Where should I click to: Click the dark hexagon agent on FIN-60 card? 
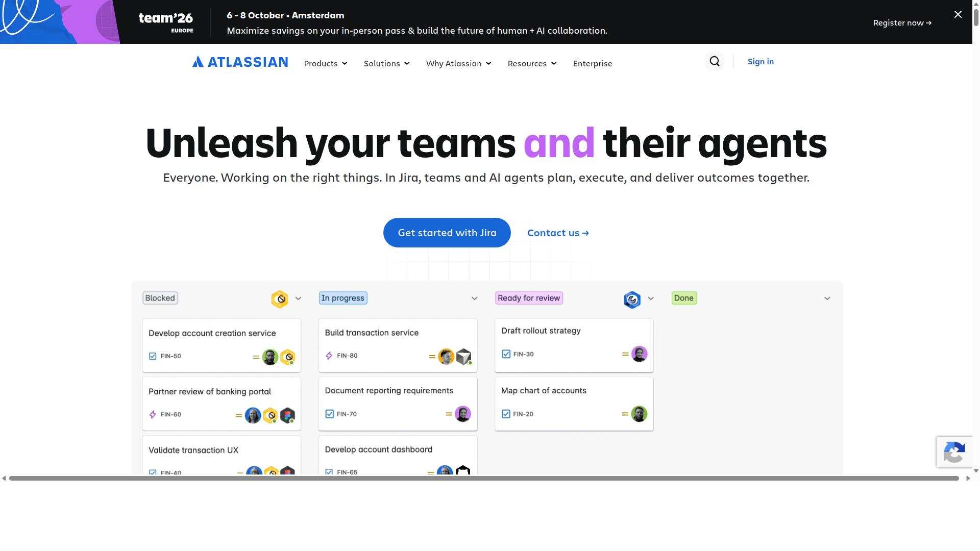[x=288, y=415]
